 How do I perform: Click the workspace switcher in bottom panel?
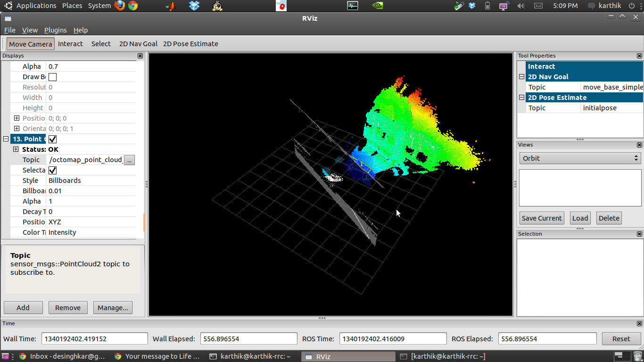coord(622,356)
